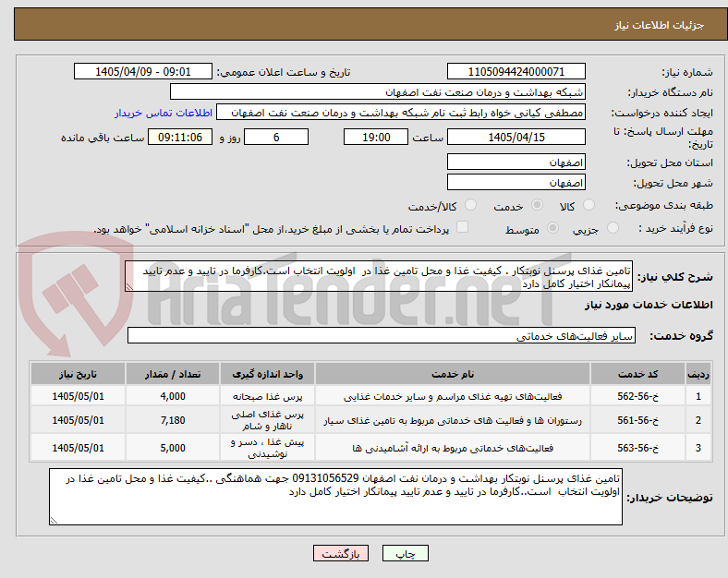728x578 pixels.
Task: Click the resize handle of description textarea
Action: click(129, 287)
